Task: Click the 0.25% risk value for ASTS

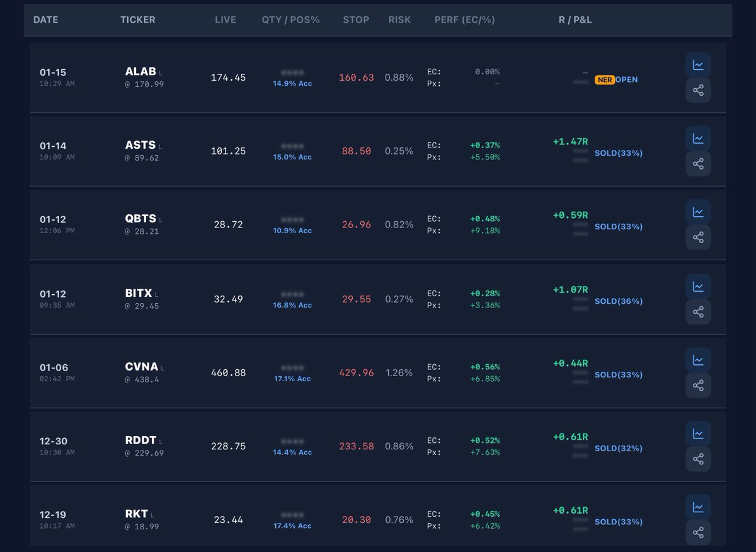Action: point(399,151)
